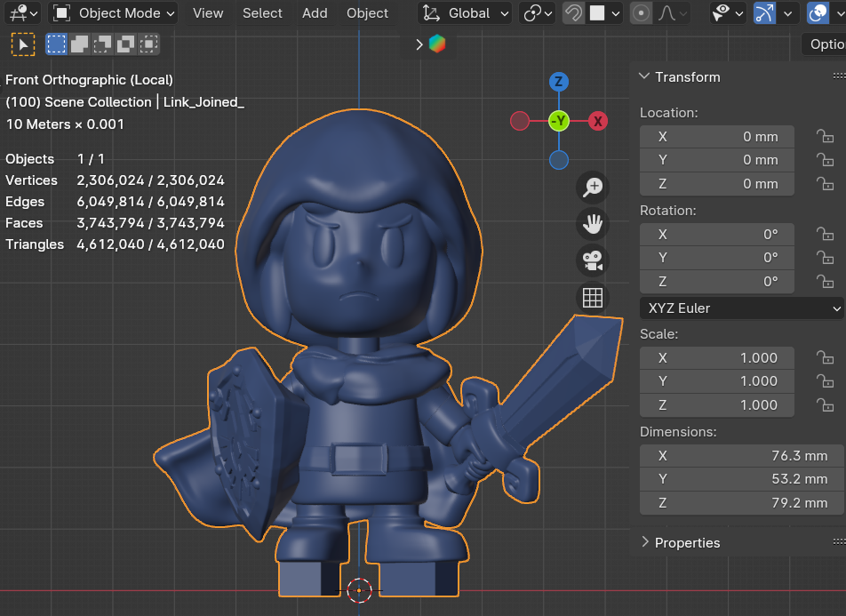Lock the Scale X value
Screen dimensions: 846x616
point(825,357)
